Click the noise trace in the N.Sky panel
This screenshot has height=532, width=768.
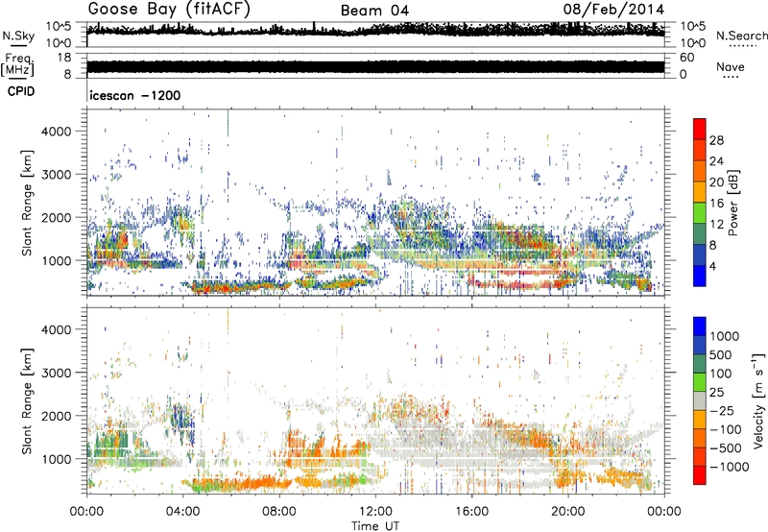pos(375,31)
